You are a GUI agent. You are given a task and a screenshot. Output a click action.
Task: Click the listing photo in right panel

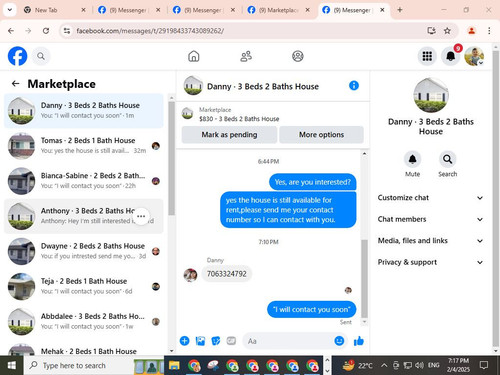pos(431,95)
